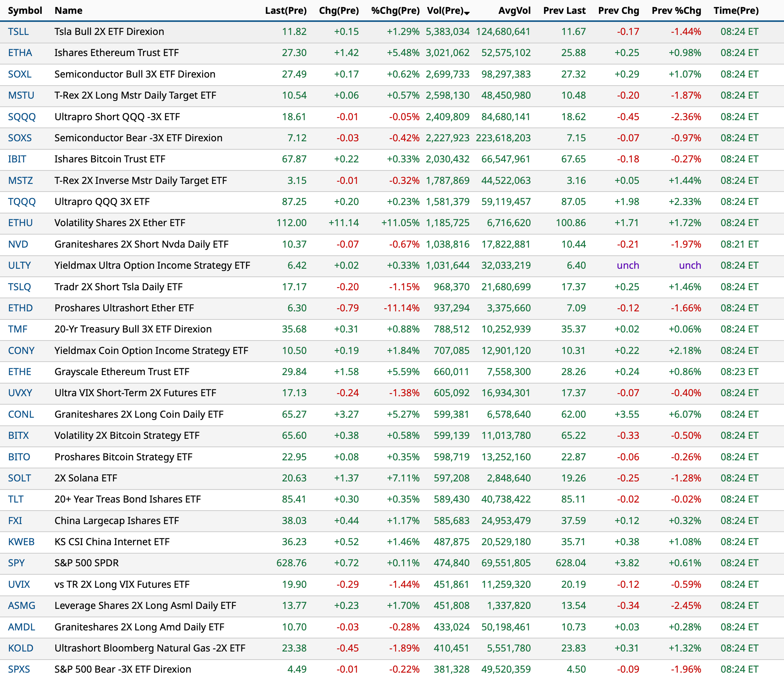Click the TQQQ symbol link
The image size is (784, 678).
[x=22, y=202]
